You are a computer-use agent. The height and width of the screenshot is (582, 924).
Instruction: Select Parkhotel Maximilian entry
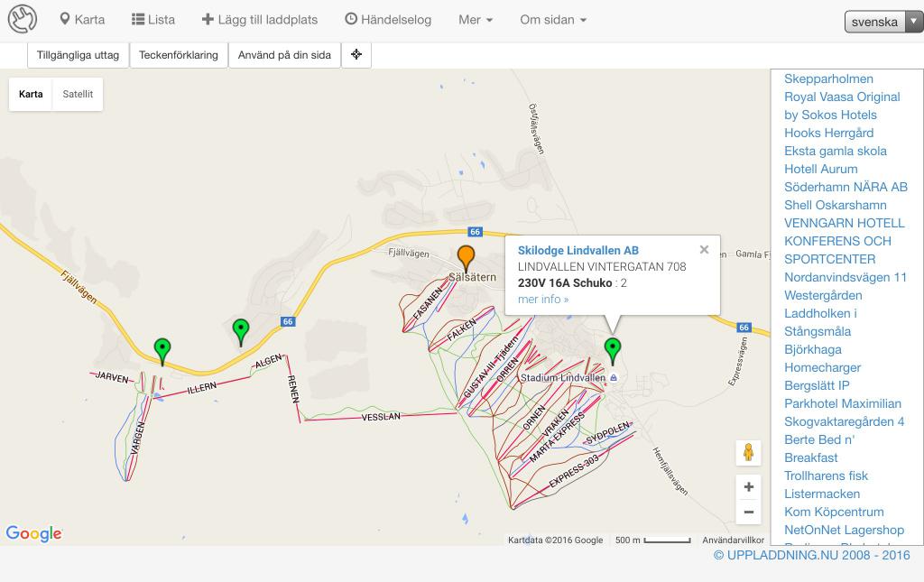843,403
